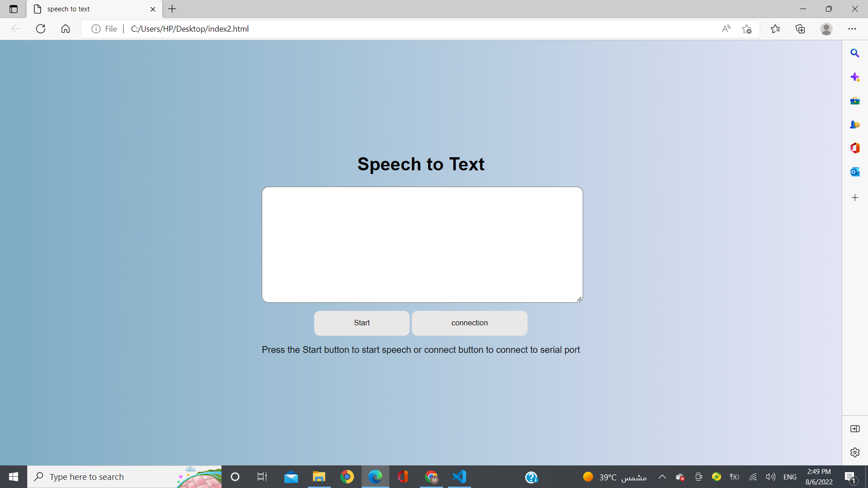This screenshot has height=488, width=868.
Task: Open the Discover sparkle icon in sidebar
Action: pyautogui.click(x=854, y=77)
